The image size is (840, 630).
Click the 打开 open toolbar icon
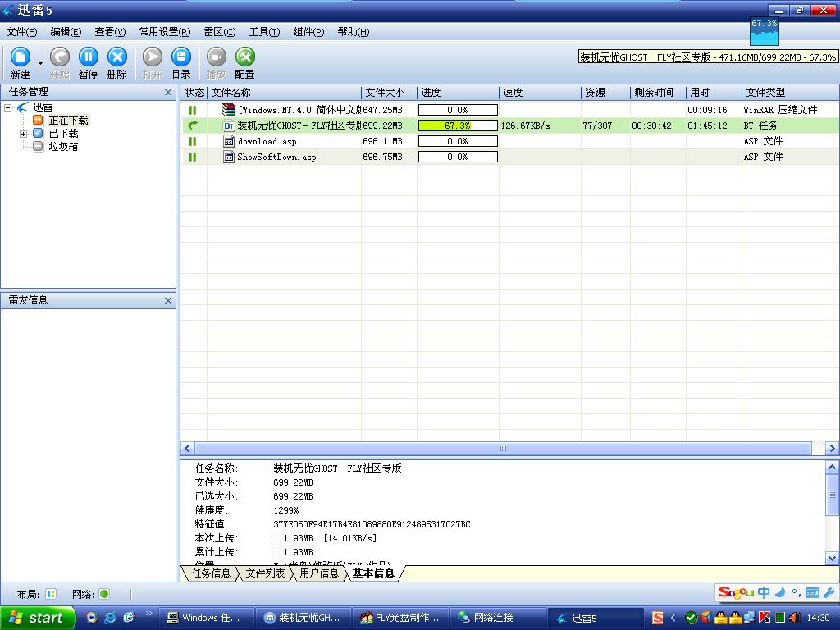coord(152,57)
